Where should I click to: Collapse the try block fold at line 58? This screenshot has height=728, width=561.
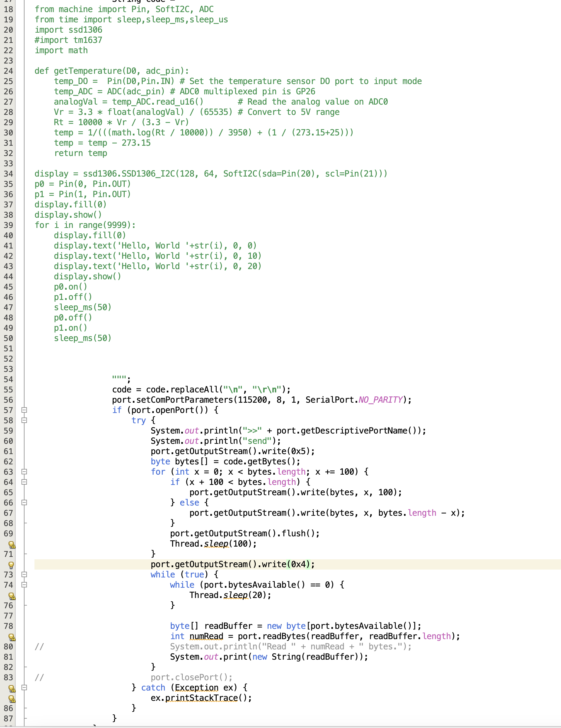[24, 420]
